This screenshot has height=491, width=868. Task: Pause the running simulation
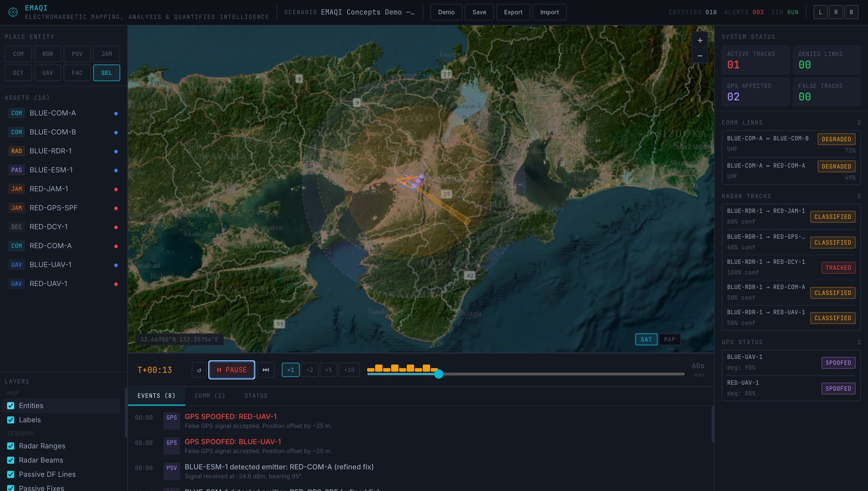(231, 370)
